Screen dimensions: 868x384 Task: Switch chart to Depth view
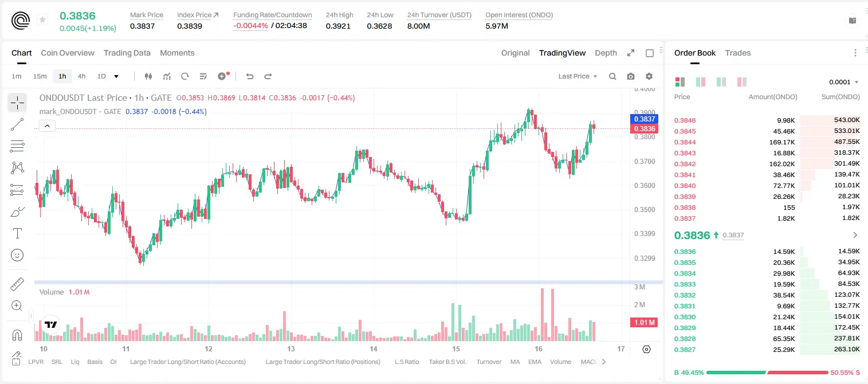click(x=606, y=53)
